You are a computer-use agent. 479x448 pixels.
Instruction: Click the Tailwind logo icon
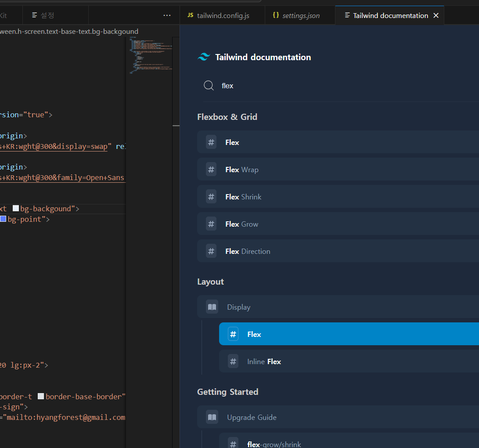[204, 57]
